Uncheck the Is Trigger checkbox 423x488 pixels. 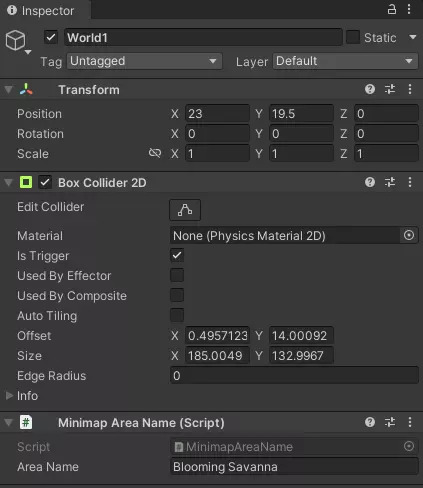click(x=177, y=256)
